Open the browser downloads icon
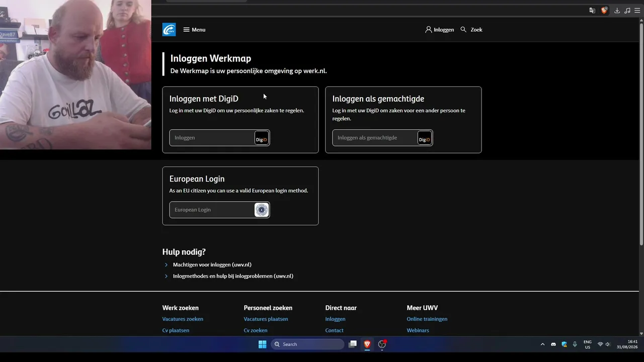Screen dimensions: 644x362 [617, 11]
